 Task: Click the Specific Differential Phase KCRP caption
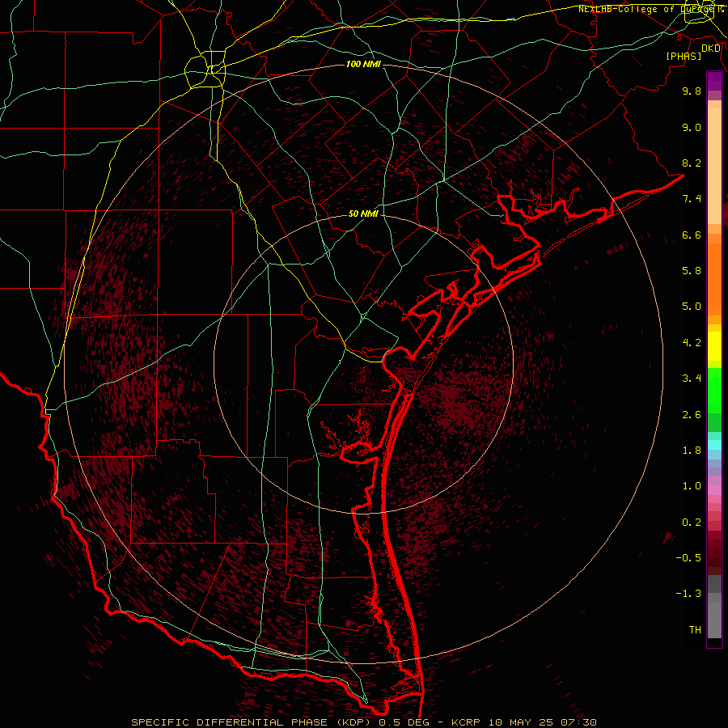(364, 722)
